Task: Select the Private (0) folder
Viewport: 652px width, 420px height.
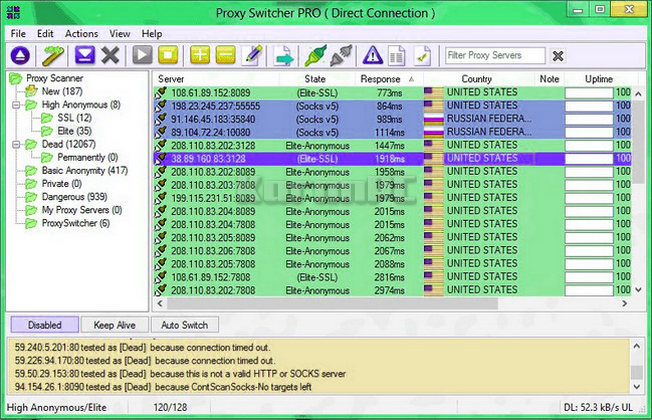Action: click(x=62, y=184)
